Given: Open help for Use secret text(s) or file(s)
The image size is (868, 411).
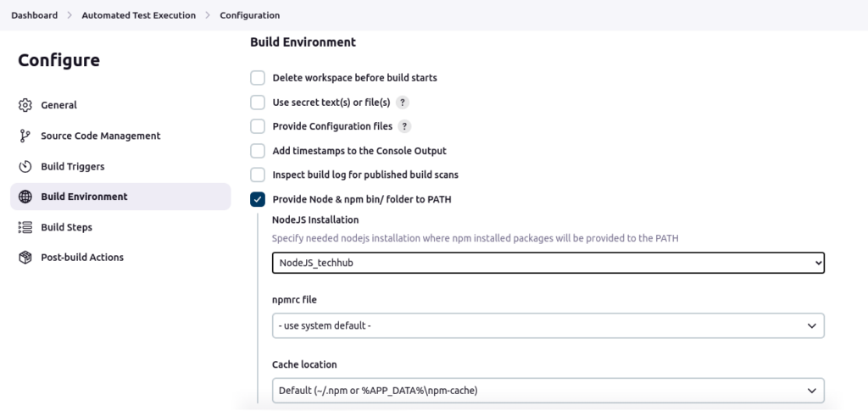Looking at the screenshot, I should [403, 103].
